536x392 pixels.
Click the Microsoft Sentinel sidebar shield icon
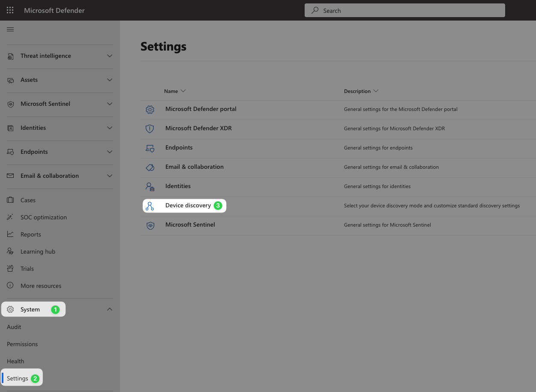click(x=11, y=104)
